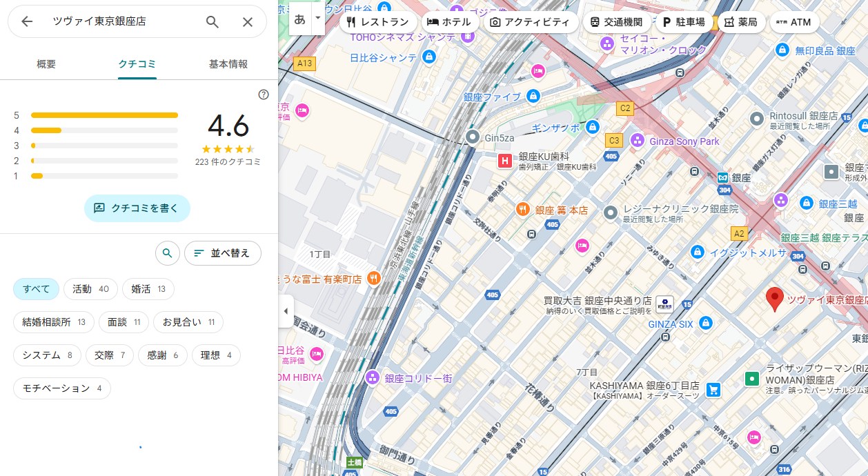Image resolution: width=868 pixels, height=476 pixels.
Task: Click the back arrow in search box
Action: [27, 21]
